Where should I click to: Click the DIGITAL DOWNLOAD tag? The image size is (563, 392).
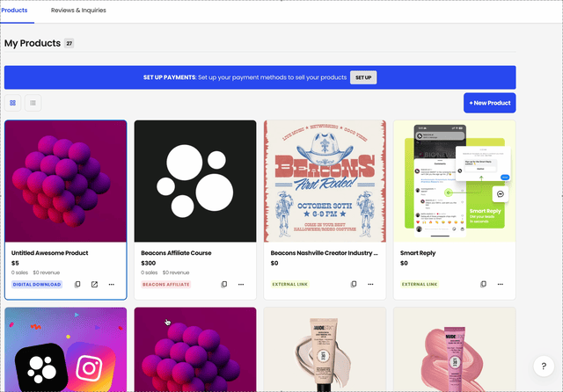37,285
